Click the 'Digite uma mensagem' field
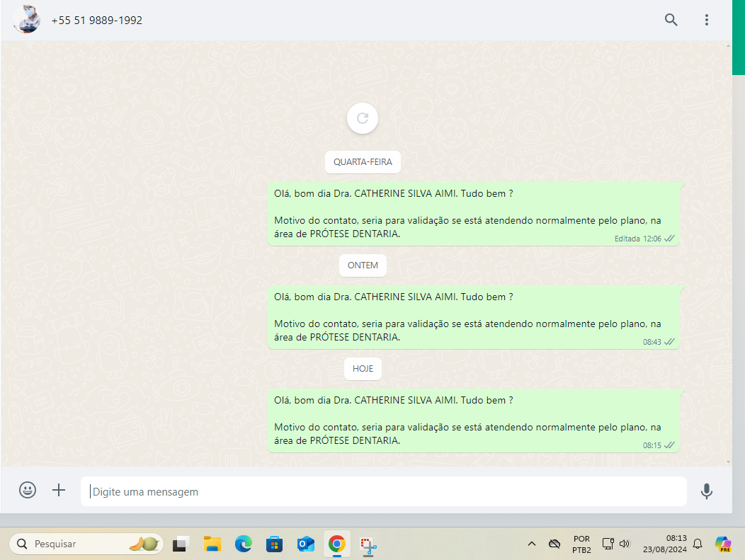Screen dimensions: 745x560 382,491
